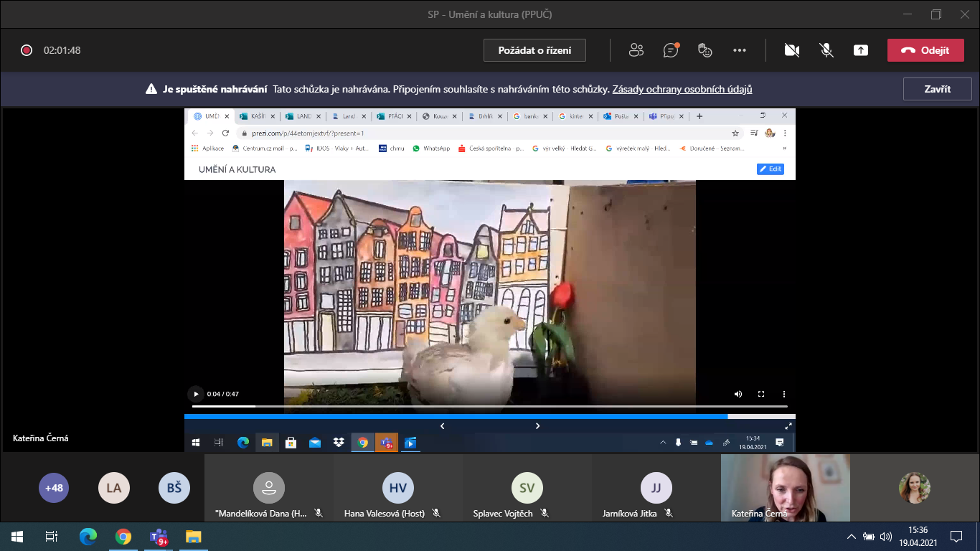Open the Windows Task View
980x551 pixels.
(x=51, y=536)
